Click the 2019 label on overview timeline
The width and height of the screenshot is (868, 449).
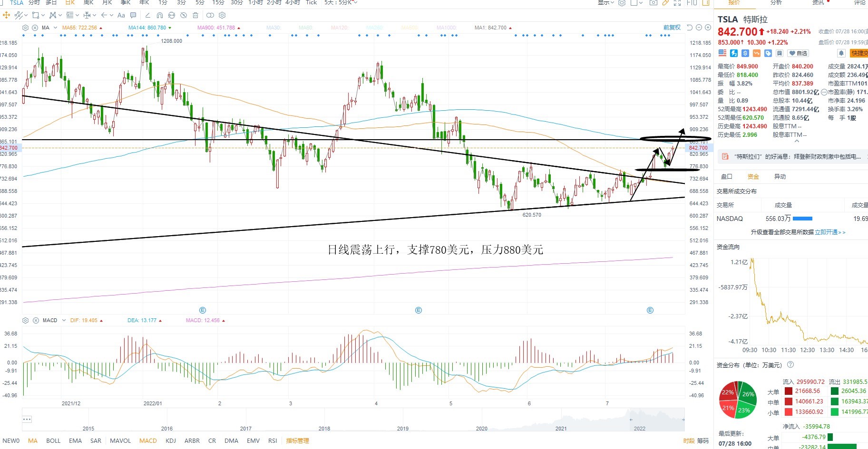(x=403, y=429)
